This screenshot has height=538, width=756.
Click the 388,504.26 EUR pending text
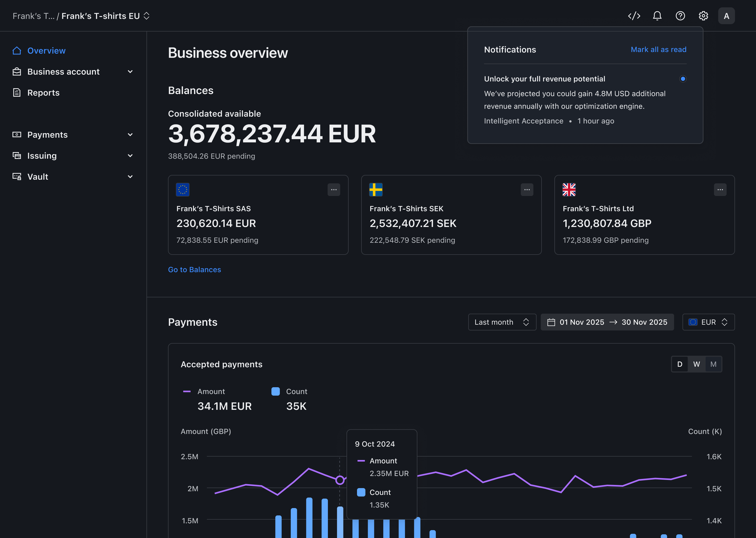212,156
